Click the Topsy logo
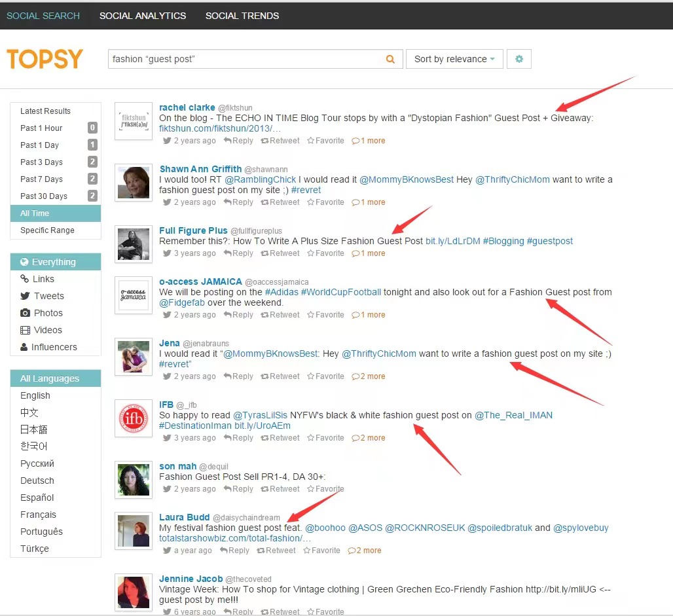The height and width of the screenshot is (616, 673). coord(45,59)
